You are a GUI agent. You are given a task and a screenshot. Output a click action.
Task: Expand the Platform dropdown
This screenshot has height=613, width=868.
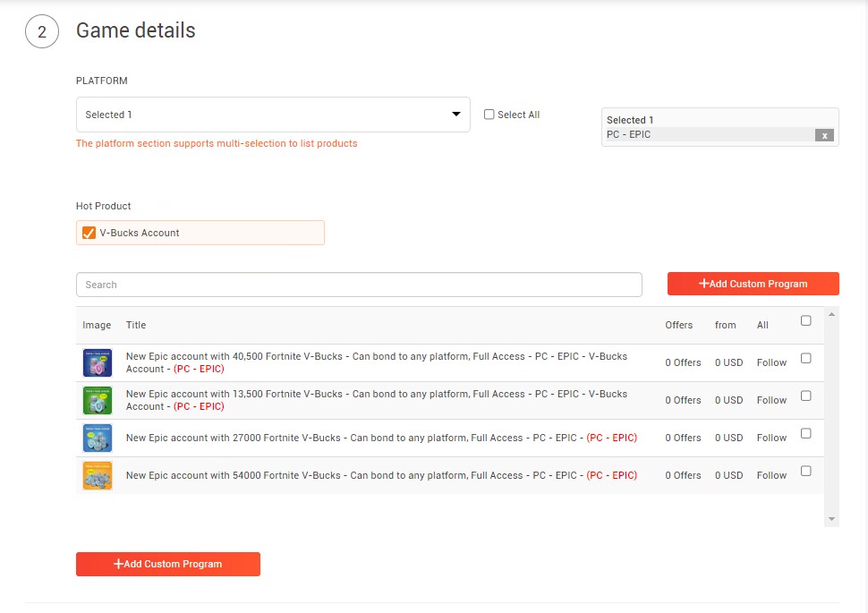coord(273,115)
